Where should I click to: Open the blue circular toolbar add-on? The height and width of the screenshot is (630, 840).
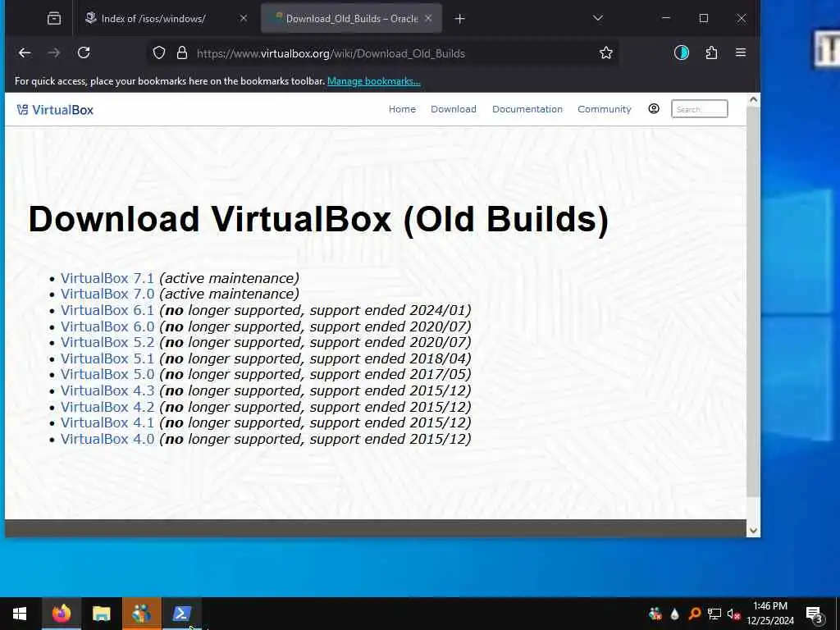pyautogui.click(x=682, y=52)
